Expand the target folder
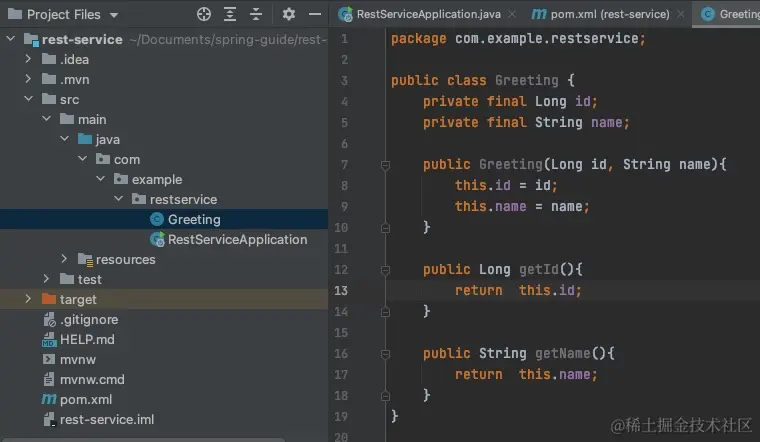Viewport: 760px width, 442px height. (x=28, y=299)
